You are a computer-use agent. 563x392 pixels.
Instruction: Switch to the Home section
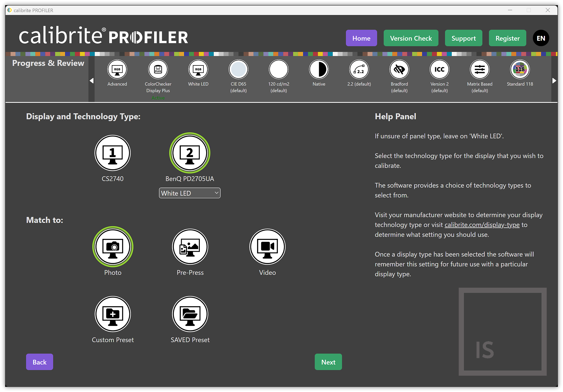(361, 38)
